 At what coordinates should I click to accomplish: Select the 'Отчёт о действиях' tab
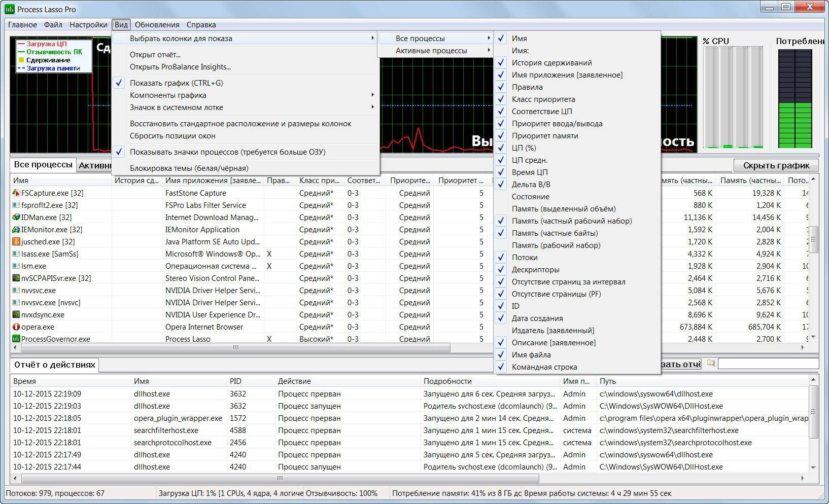click(54, 365)
